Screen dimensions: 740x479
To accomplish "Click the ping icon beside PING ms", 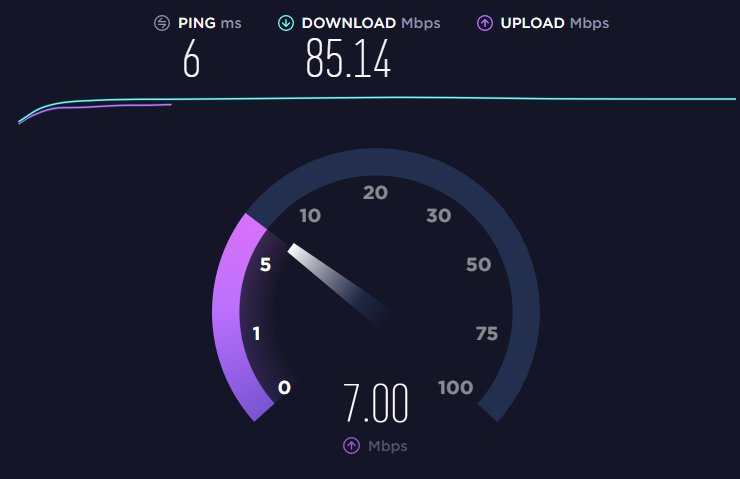I will [162, 23].
